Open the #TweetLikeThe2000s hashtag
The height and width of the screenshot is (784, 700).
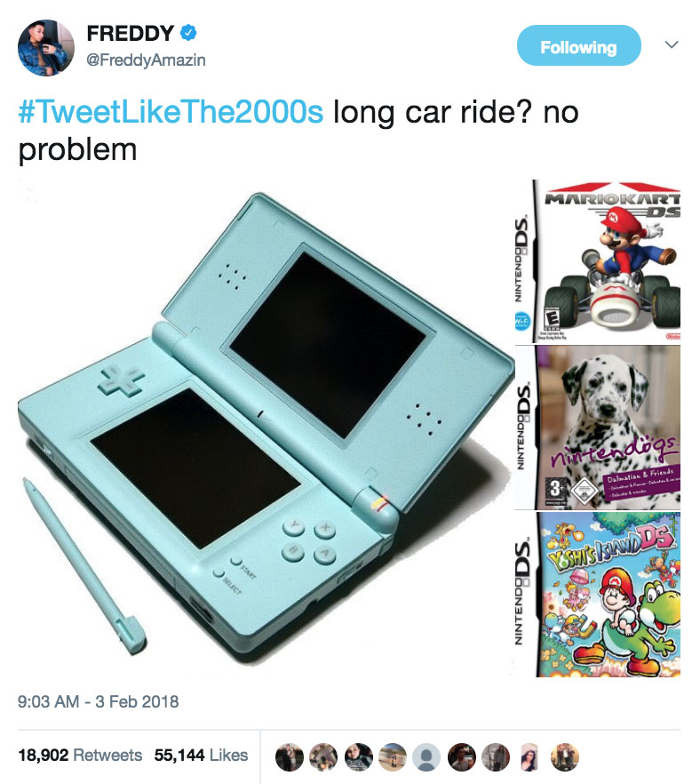[x=171, y=111]
